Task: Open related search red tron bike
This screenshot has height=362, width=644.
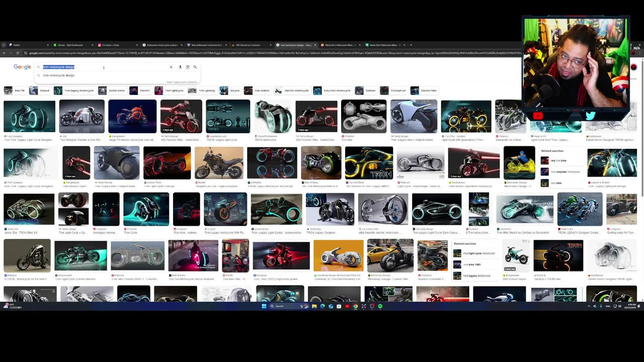Action: point(560,160)
